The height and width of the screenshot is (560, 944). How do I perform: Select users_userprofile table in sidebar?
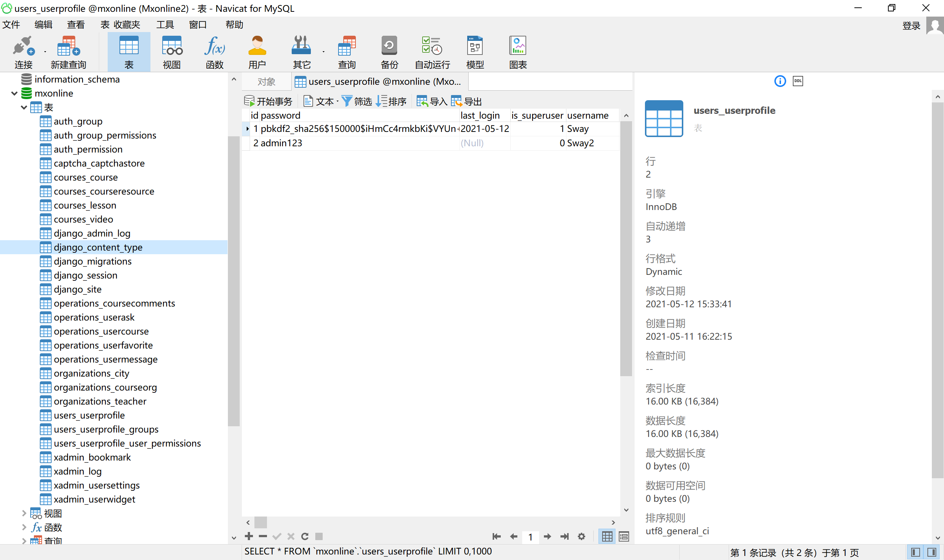(x=89, y=415)
